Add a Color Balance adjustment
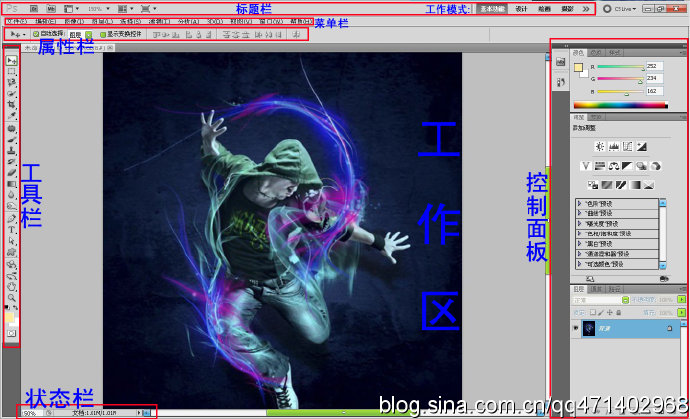 pos(613,166)
